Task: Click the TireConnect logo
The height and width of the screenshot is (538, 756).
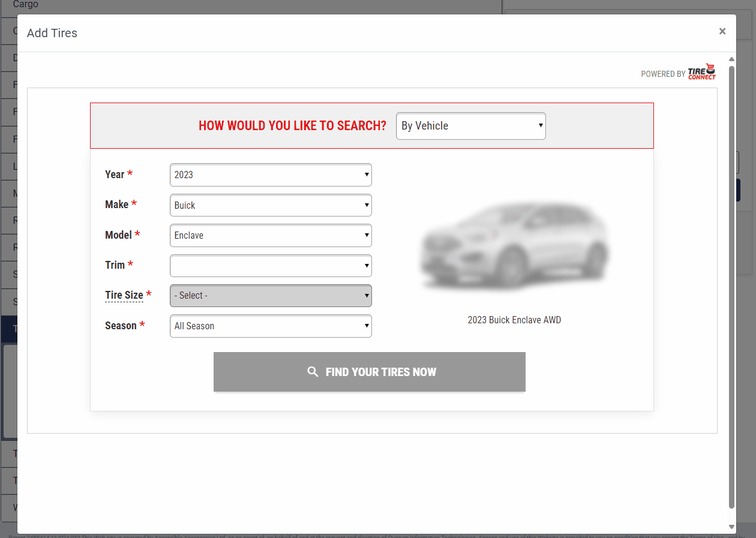Action: click(x=702, y=72)
